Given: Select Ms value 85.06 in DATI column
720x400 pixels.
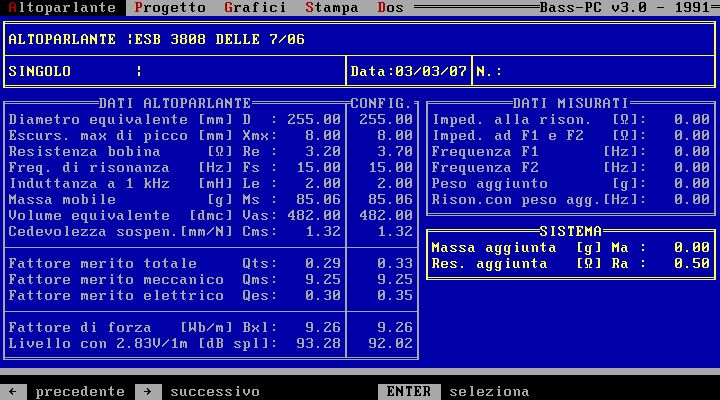Looking at the screenshot, I should pos(319,199).
